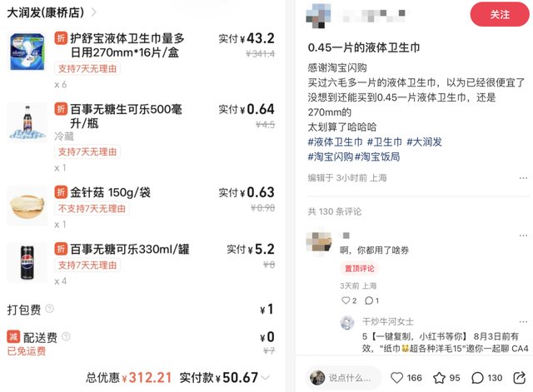
Task: Open the store page chevron next to 大润发(康桥店)
Action: 94,12
